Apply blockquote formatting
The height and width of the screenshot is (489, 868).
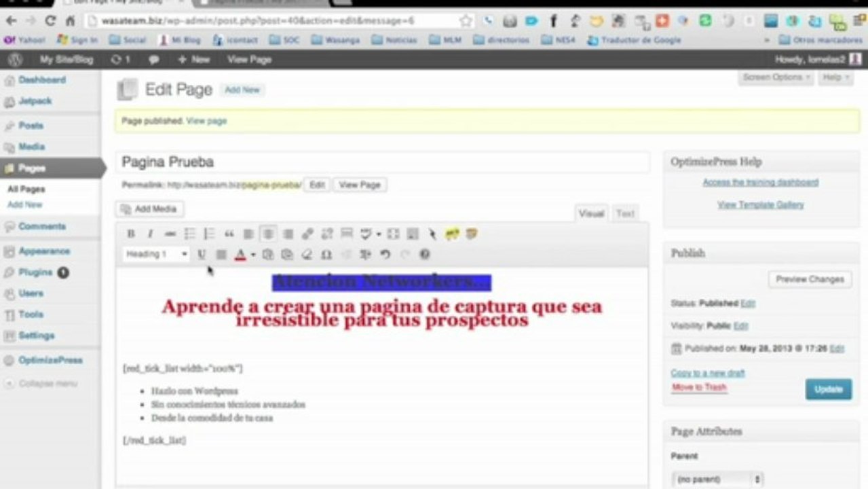coord(229,234)
